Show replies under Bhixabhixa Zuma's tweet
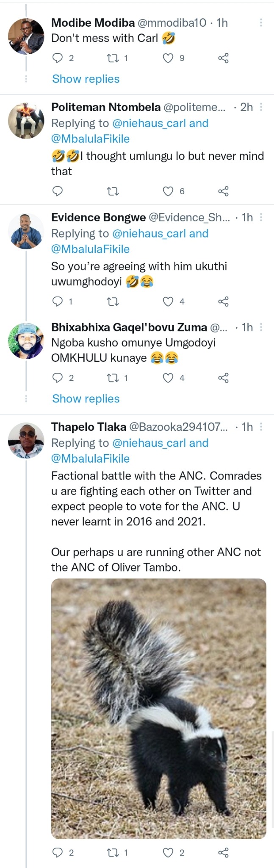274x868 pixels. (x=86, y=399)
